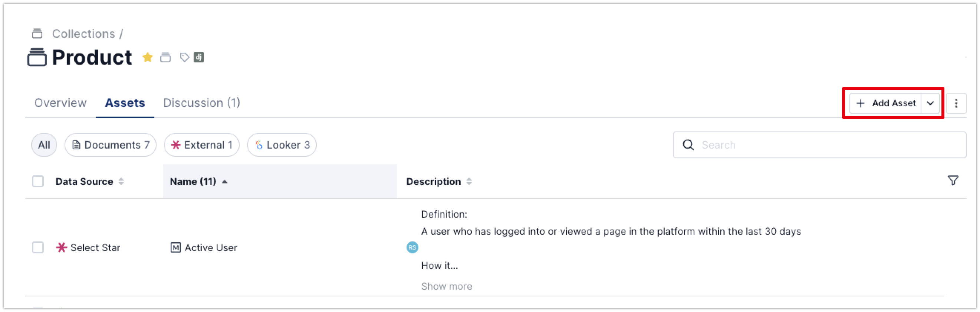Open the table filter funnel icon
980x312 pixels.
(953, 181)
